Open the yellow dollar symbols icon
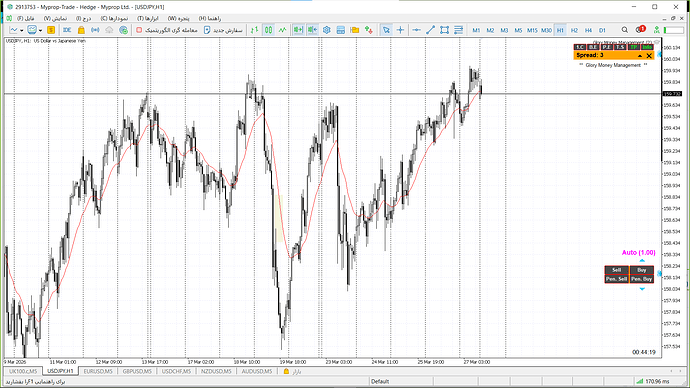Image resolution: width=690 pixels, height=388 pixels. coord(51,30)
